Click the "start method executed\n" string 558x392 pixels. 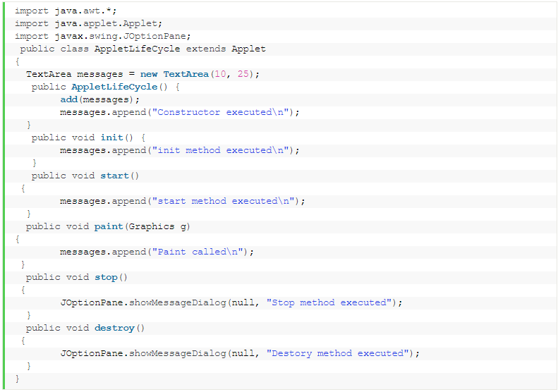pos(223,202)
